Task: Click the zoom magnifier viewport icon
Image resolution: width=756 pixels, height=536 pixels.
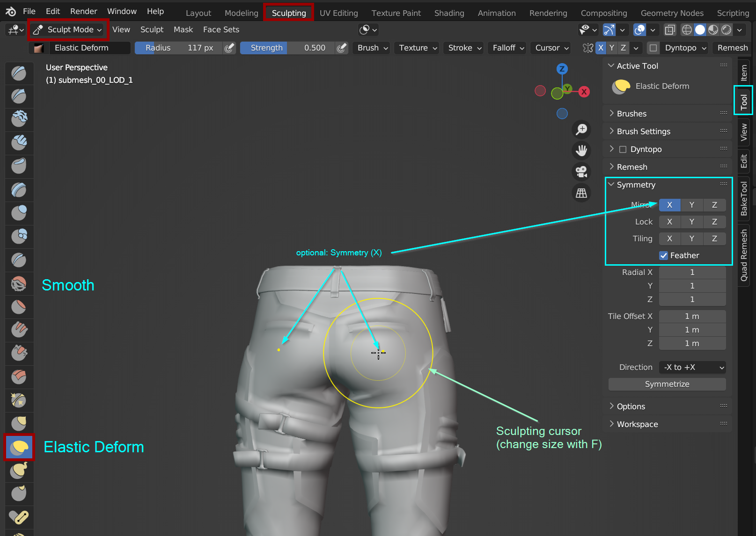Action: [x=581, y=129]
